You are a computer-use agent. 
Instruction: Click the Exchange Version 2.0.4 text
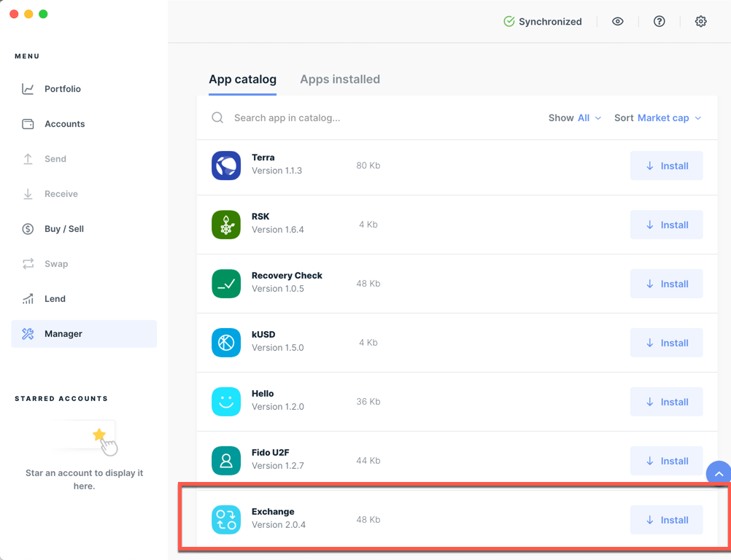click(279, 524)
